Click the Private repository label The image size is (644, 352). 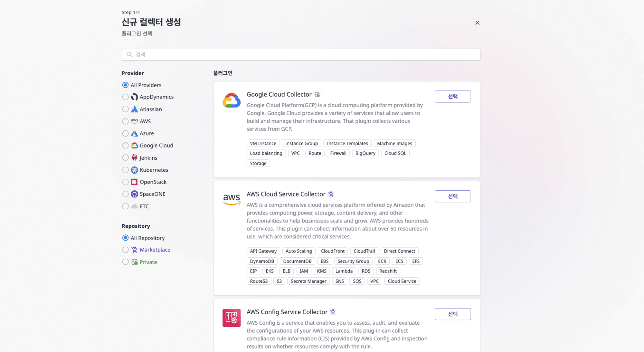coord(148,262)
